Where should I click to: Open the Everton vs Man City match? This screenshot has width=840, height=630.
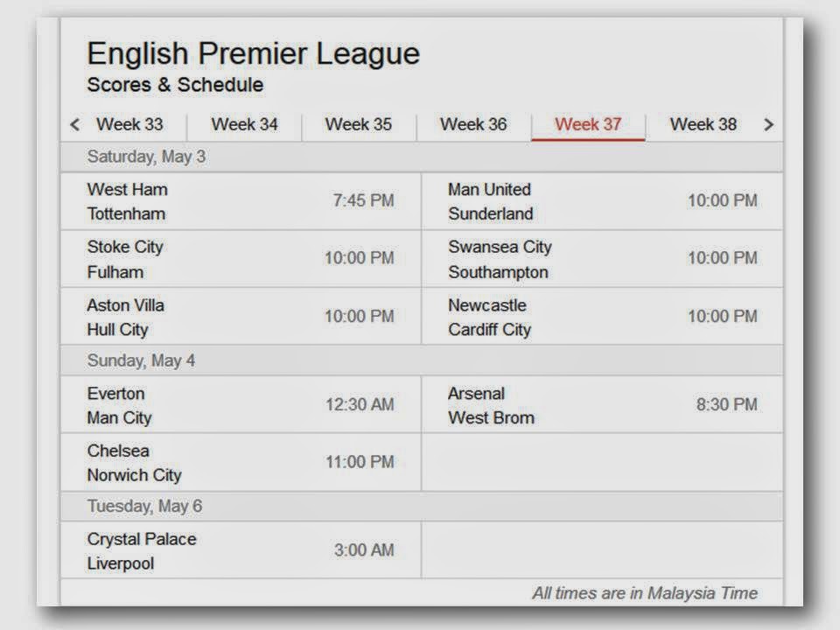[x=241, y=405]
